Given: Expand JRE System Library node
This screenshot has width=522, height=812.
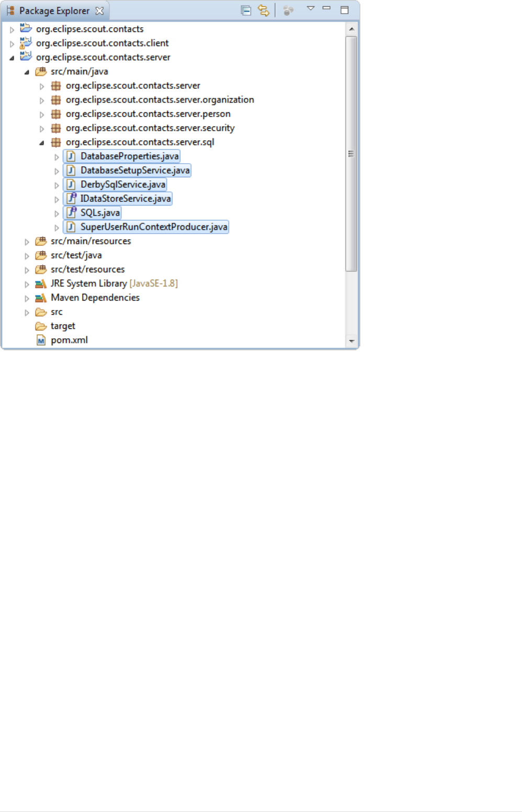Looking at the screenshot, I should pos(27,284).
